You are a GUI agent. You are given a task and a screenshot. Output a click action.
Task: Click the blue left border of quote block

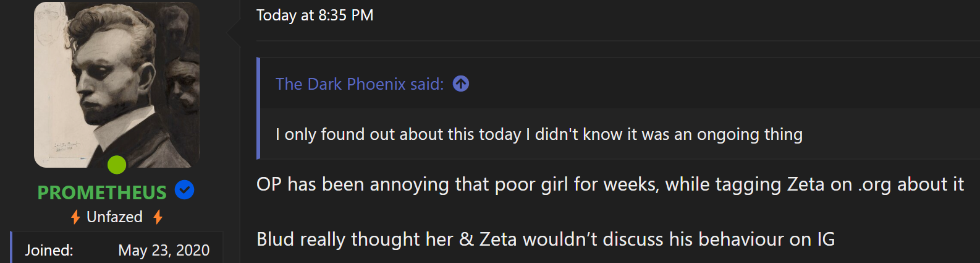[x=258, y=108]
